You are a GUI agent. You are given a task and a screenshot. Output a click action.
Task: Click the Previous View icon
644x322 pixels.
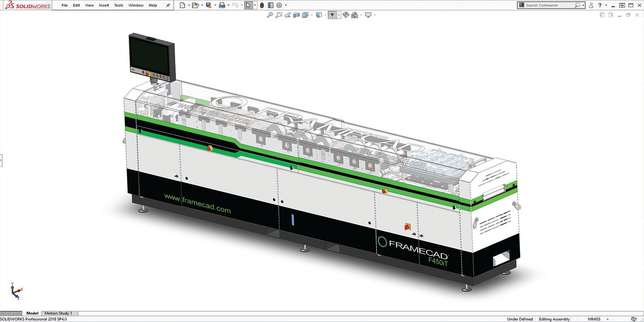pyautogui.click(x=288, y=15)
